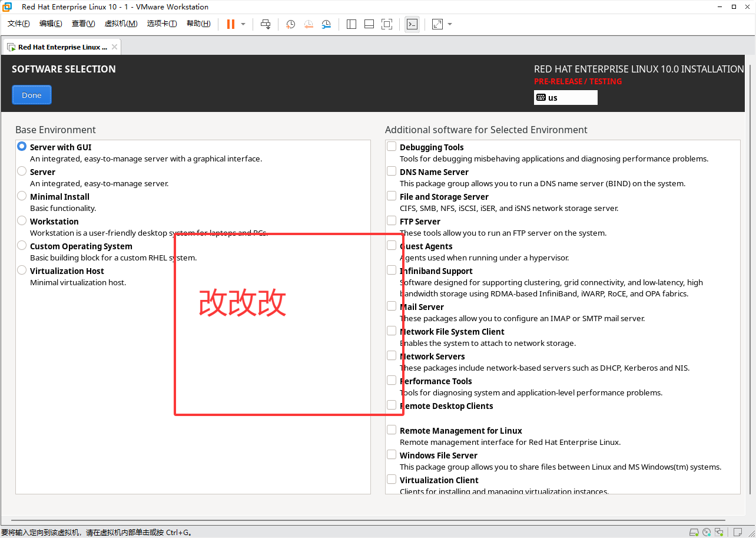Image resolution: width=756 pixels, height=538 pixels.
Task: Check Infiniband Support option
Action: tap(392, 270)
